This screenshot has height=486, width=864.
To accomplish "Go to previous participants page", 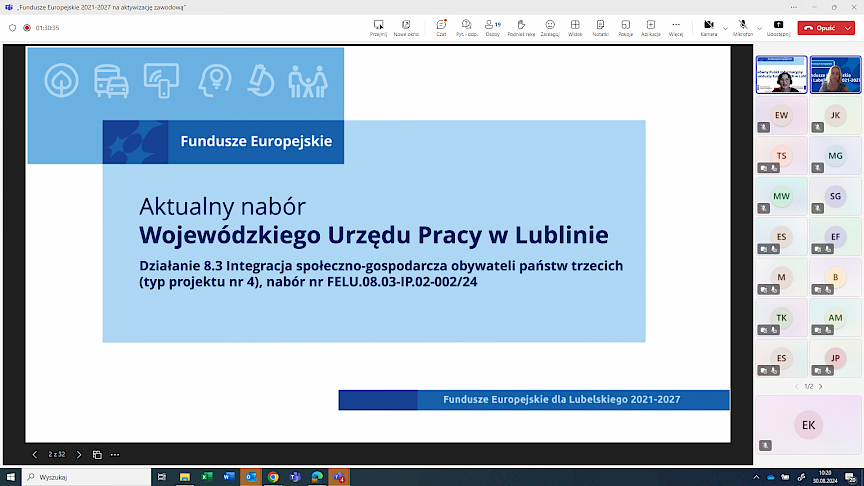I will (796, 387).
